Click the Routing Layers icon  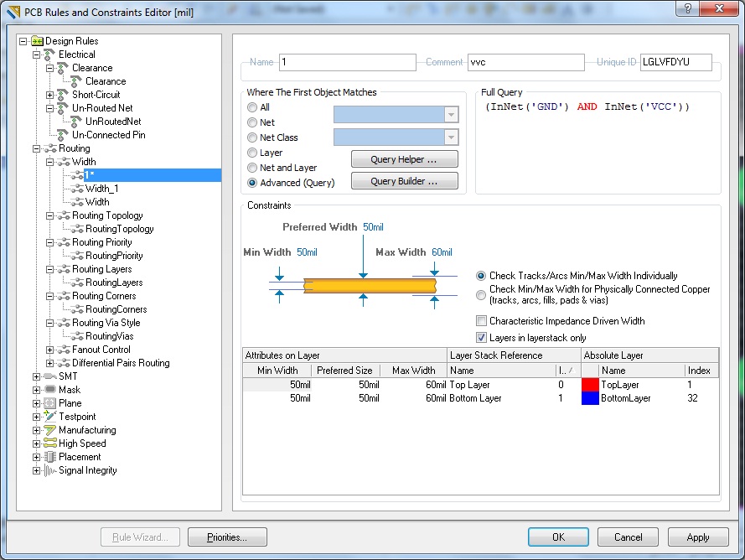pos(63,269)
